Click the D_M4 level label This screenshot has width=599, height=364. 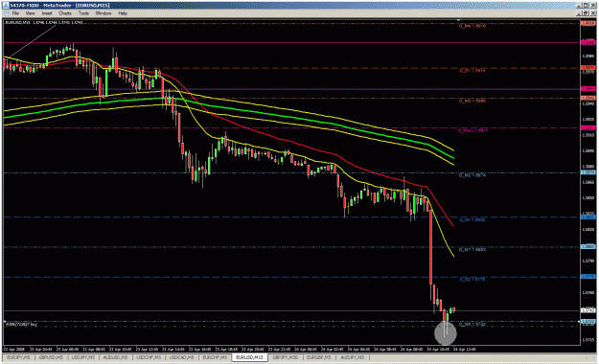click(472, 26)
